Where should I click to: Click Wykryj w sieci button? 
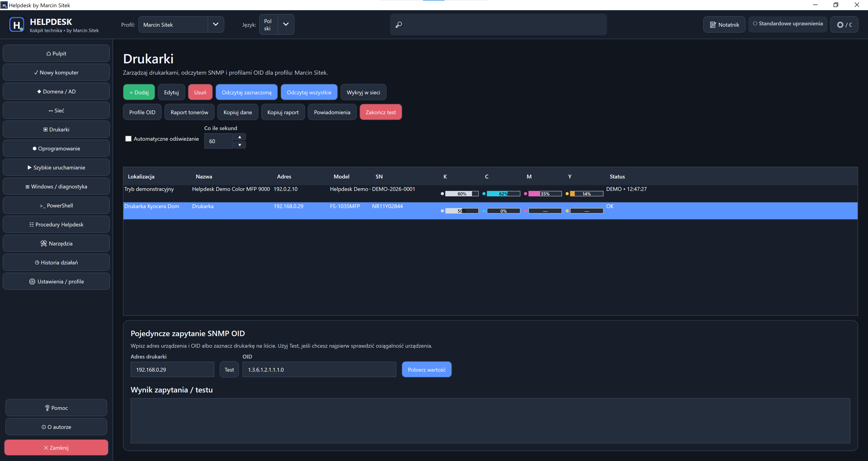click(363, 92)
